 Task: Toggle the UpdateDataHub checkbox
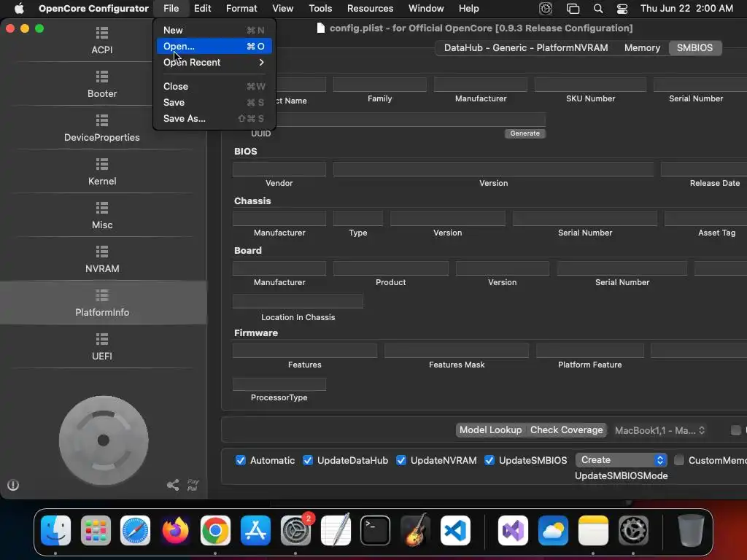point(308,461)
